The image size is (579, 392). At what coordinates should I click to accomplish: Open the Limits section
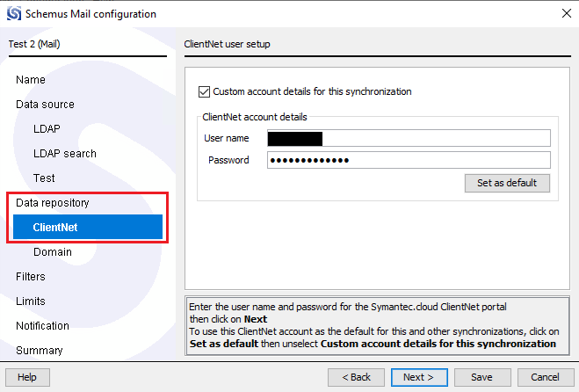[x=30, y=301]
